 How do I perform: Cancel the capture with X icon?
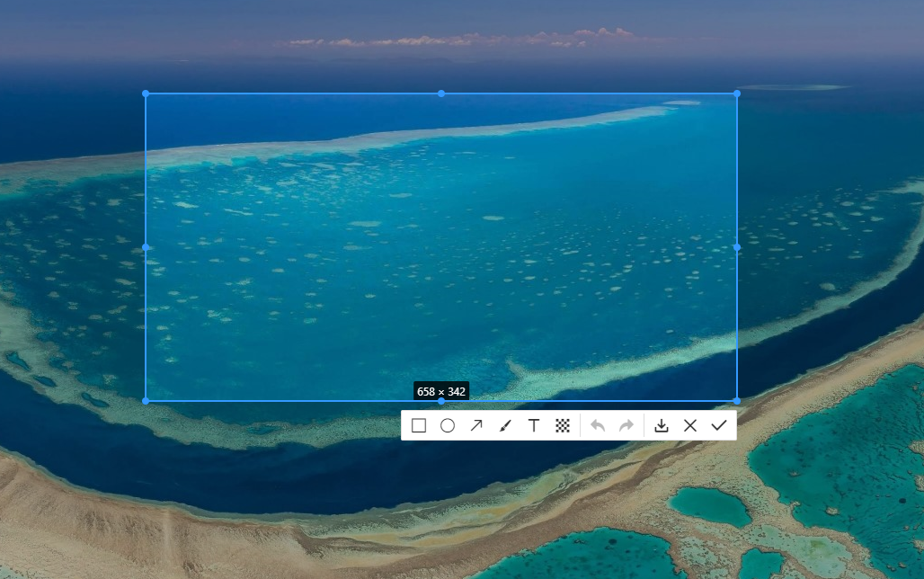(690, 425)
